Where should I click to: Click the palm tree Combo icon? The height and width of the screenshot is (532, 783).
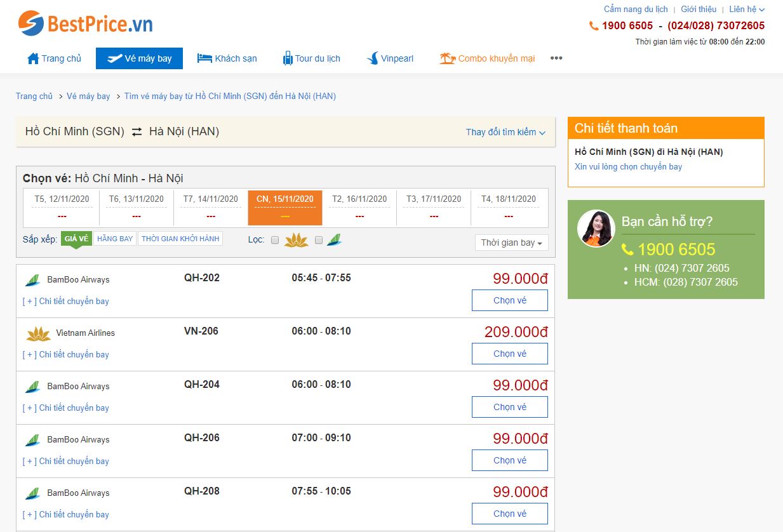pos(448,58)
